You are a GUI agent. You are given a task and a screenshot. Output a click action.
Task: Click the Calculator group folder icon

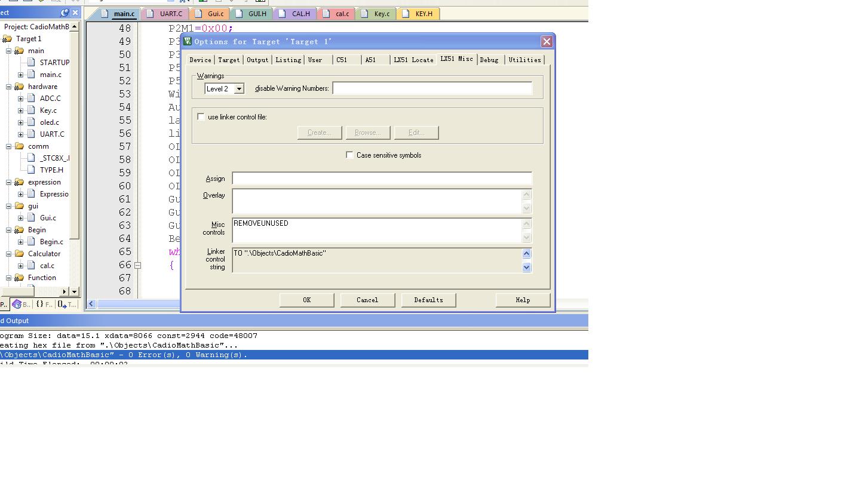pos(19,254)
